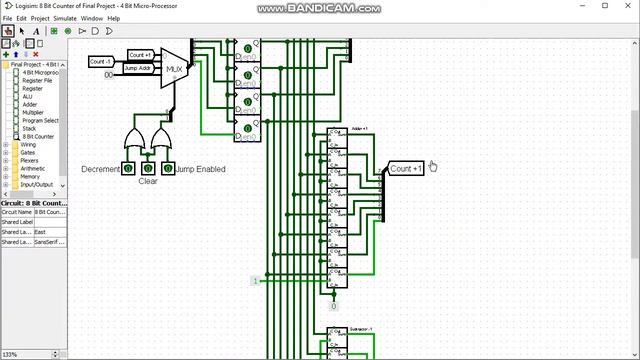Open Shared Label Facing value East
Viewport: 640px width, 360px height.
click(x=50, y=232)
